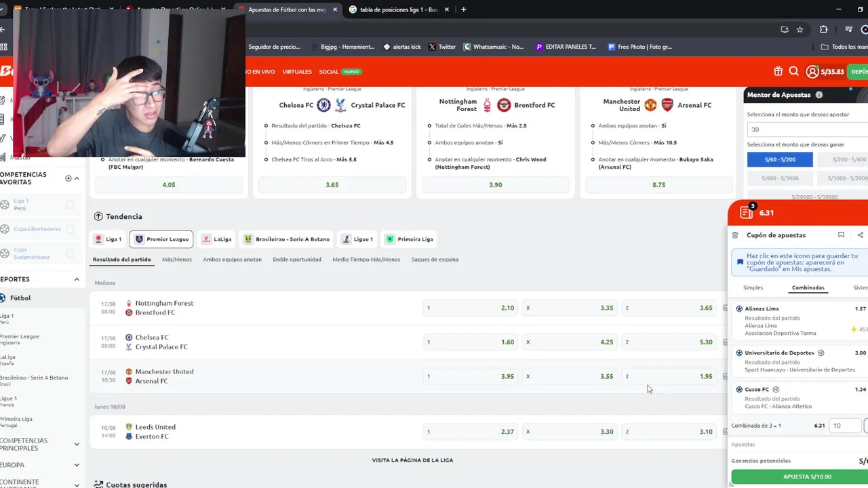Click the Manchester United crest in the top card
The image size is (868, 488).
[650, 105]
